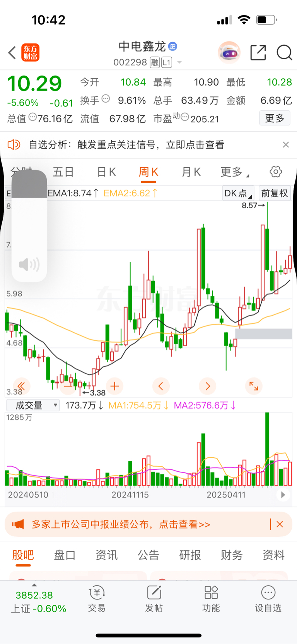This screenshot has width=297, height=644.
Task: Switch to 五日 chart tab
Action: point(63,172)
